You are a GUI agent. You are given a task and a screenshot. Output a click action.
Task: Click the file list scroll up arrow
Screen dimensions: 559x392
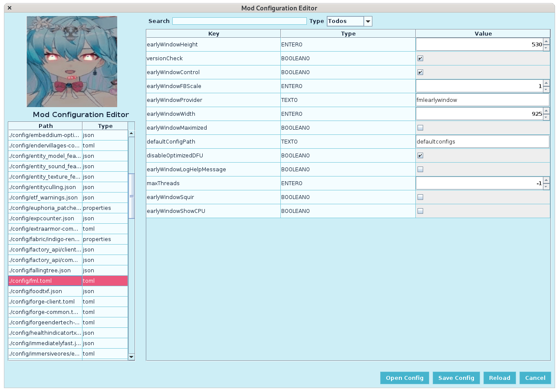[132, 134]
